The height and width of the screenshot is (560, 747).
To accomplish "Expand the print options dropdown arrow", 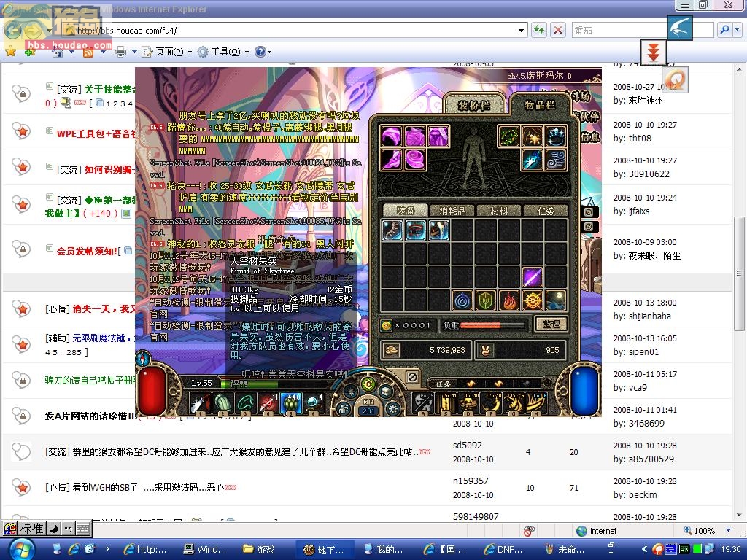I will 134,52.
